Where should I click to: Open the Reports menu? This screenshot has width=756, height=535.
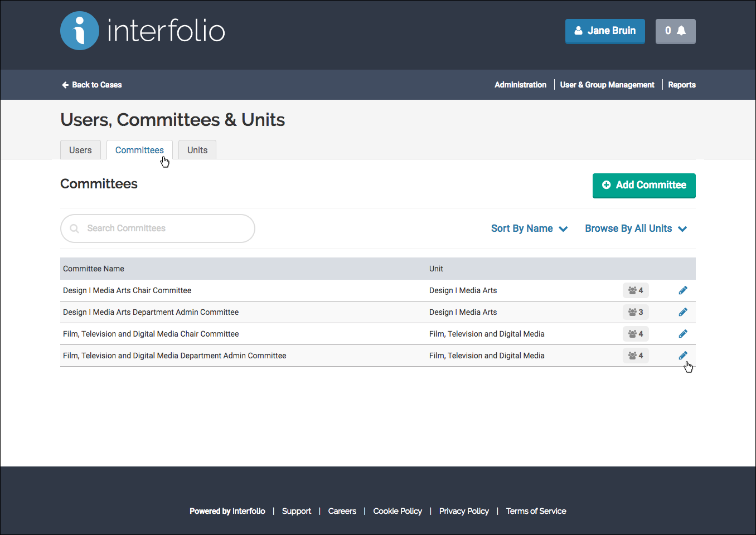pos(682,85)
